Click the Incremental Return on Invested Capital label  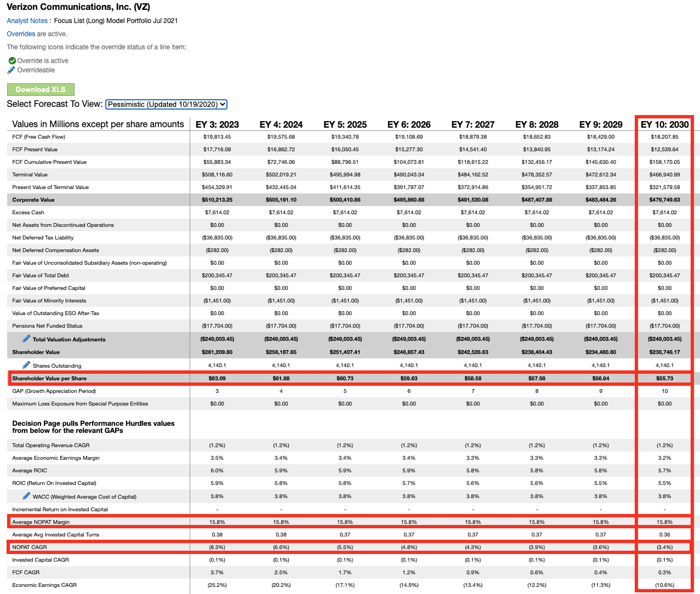[60, 510]
